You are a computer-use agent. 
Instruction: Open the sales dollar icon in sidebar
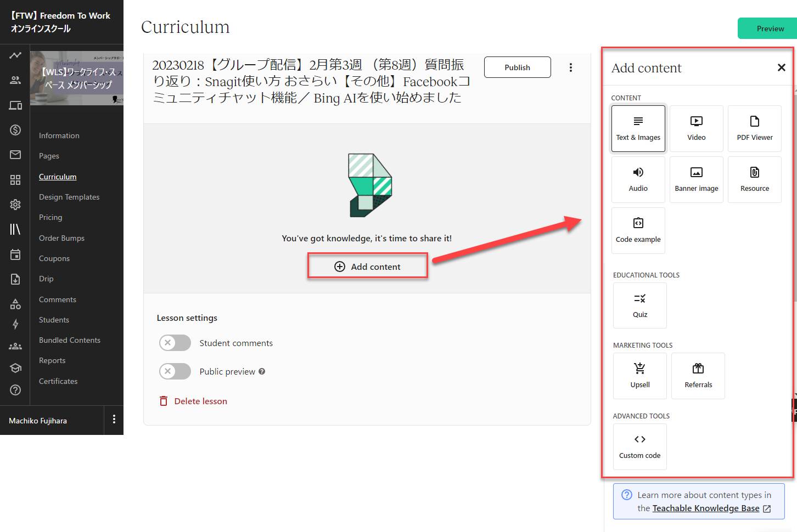(15, 130)
